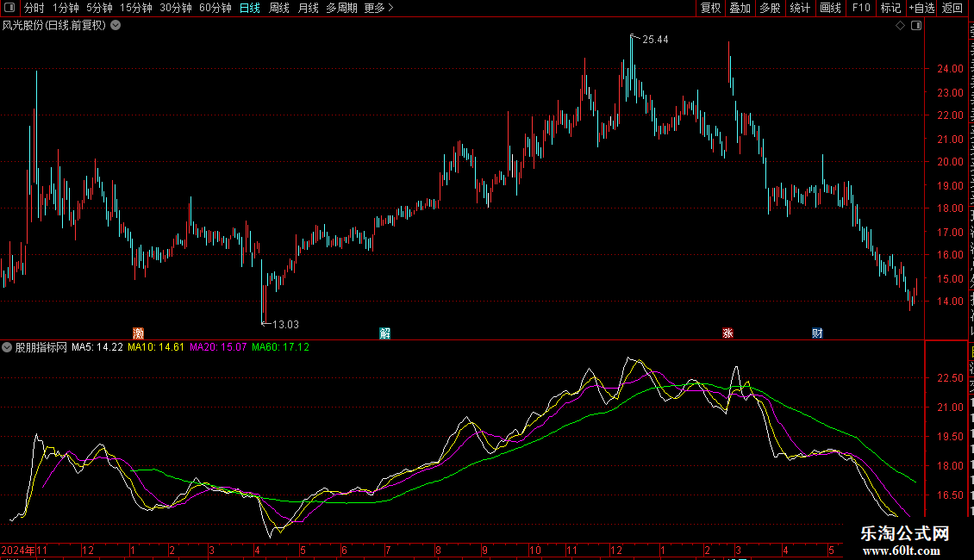974x560 pixels.
Task: Click the 22.50 indicator axis label
Action: coord(951,378)
